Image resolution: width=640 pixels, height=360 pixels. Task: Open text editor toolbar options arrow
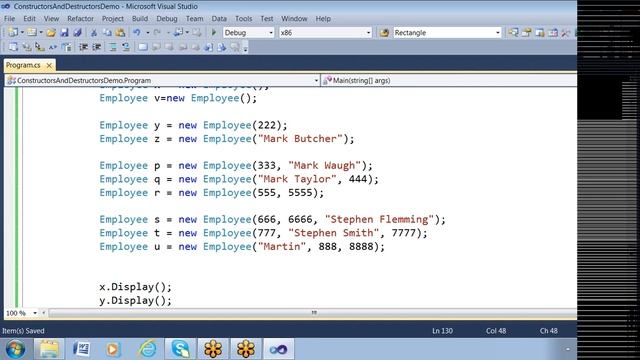coord(246,49)
